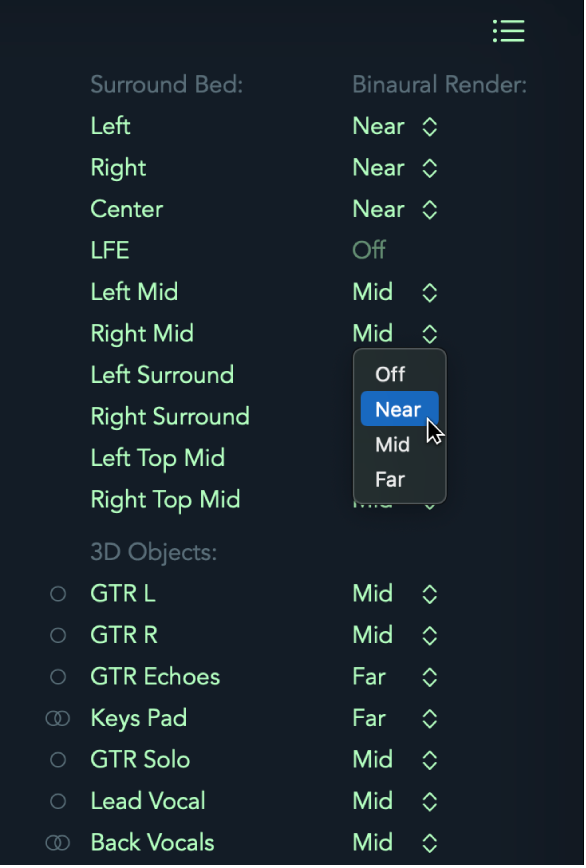Click the stereo linked-circles icon for Back Vocals
This screenshot has height=868, width=586.
[58, 843]
